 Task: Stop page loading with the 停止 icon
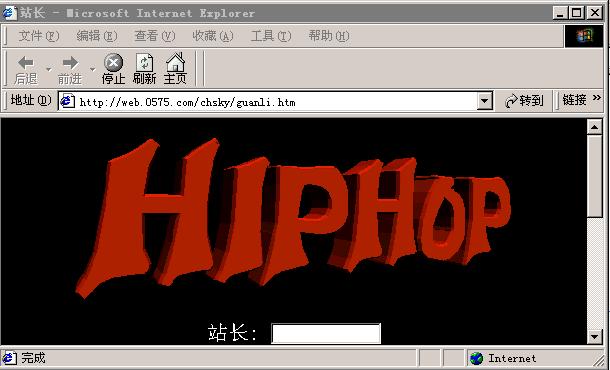pyautogui.click(x=113, y=62)
